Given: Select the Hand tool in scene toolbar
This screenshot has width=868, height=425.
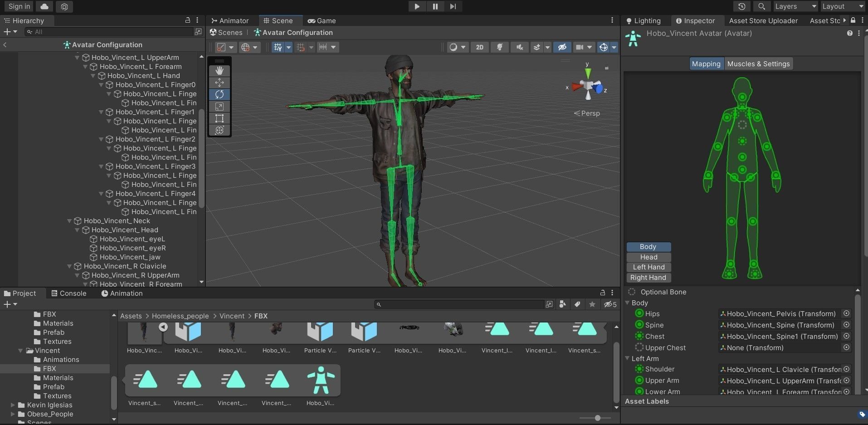Looking at the screenshot, I should click(219, 71).
